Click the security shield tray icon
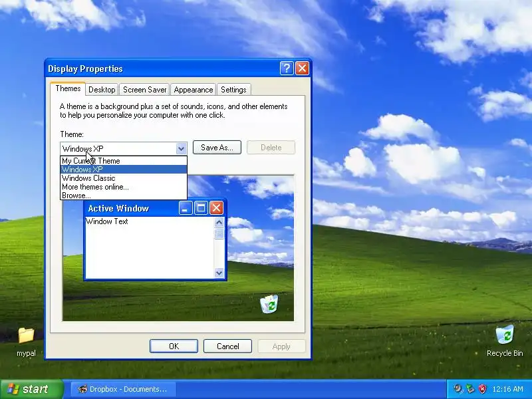 [x=482, y=389]
